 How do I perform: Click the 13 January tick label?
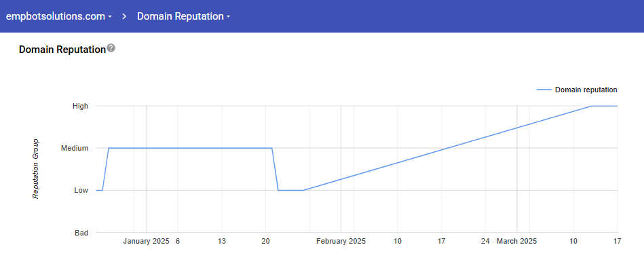(x=222, y=242)
